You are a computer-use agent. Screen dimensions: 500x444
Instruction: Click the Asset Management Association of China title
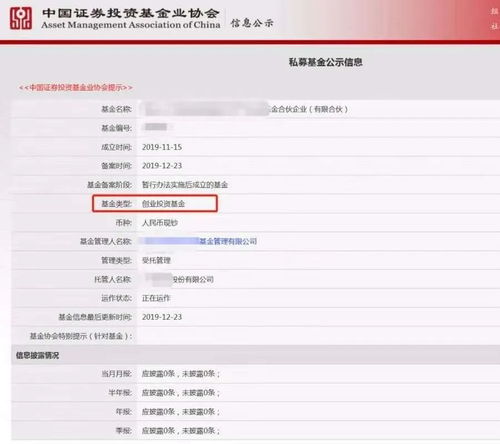tap(131, 25)
